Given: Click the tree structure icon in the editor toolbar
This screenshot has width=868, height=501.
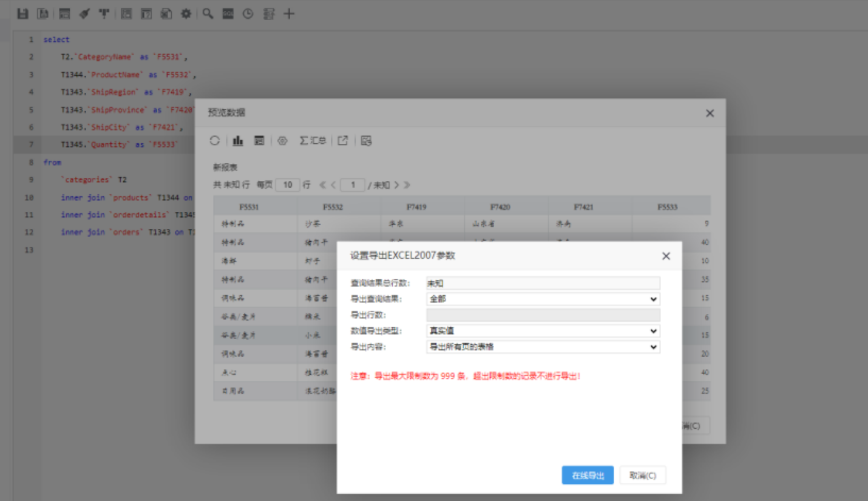Looking at the screenshot, I should point(104,13).
